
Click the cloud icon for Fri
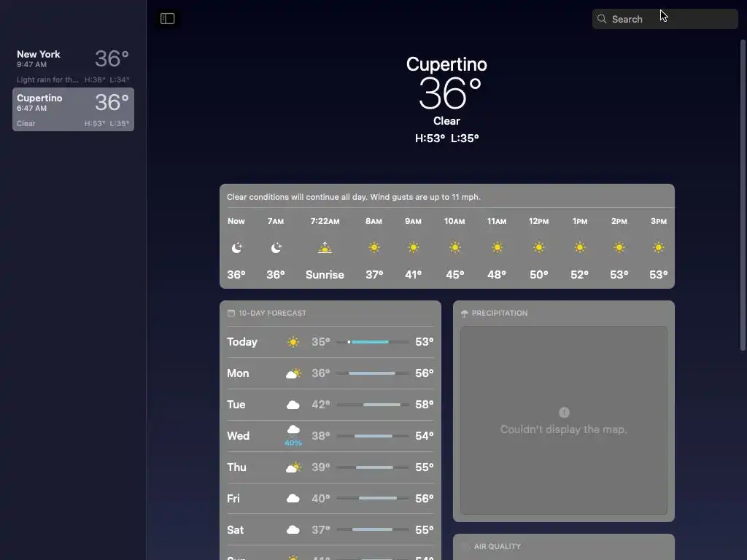tap(293, 499)
